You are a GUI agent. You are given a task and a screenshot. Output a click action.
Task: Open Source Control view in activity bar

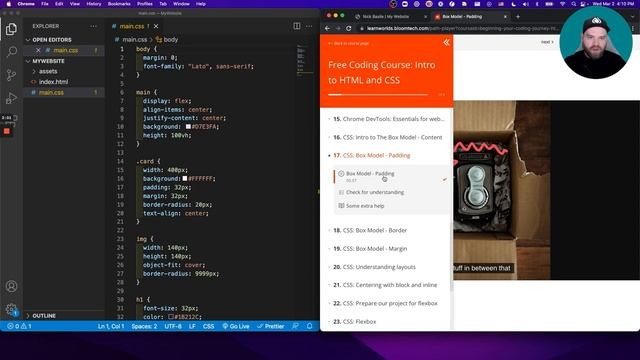(x=11, y=75)
